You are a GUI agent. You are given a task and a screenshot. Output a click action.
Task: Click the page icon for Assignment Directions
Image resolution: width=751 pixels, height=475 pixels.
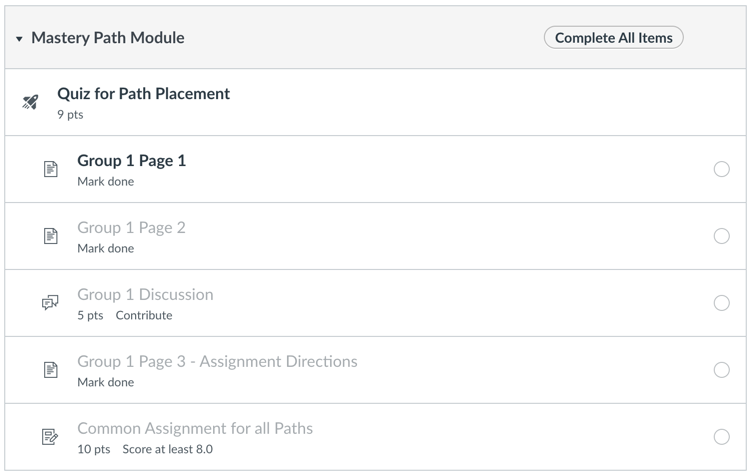(x=50, y=371)
